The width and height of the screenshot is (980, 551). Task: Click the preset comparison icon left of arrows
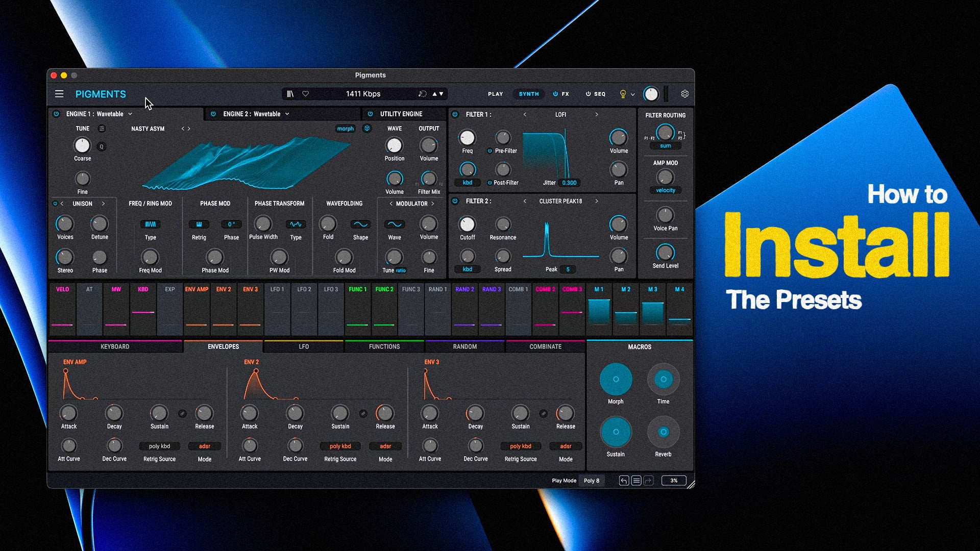pos(423,94)
